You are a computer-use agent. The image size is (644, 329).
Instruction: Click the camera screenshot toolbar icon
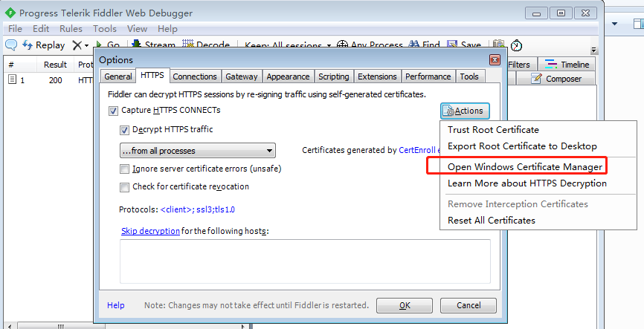point(498,45)
